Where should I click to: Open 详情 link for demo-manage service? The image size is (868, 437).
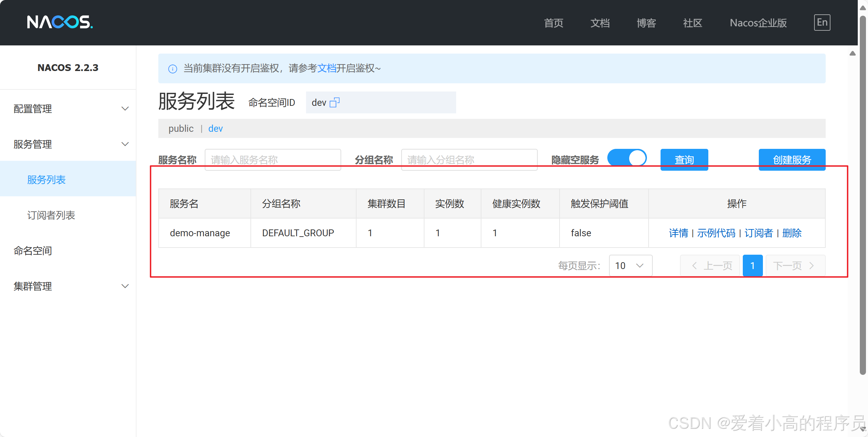[678, 233]
